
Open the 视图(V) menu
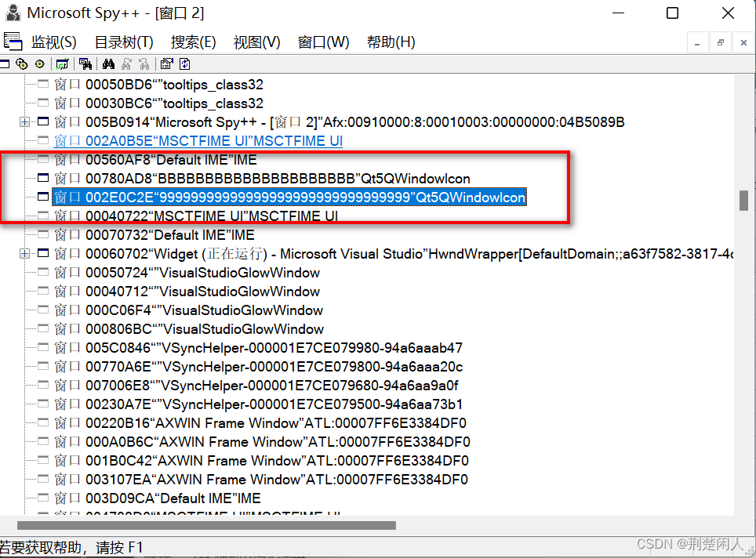[256, 42]
